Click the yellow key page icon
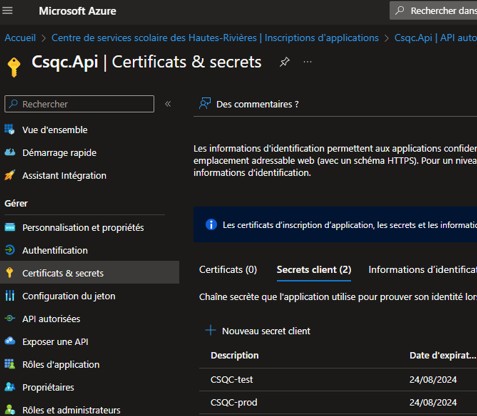Screen dimensions: 477x416 (x=14, y=67)
